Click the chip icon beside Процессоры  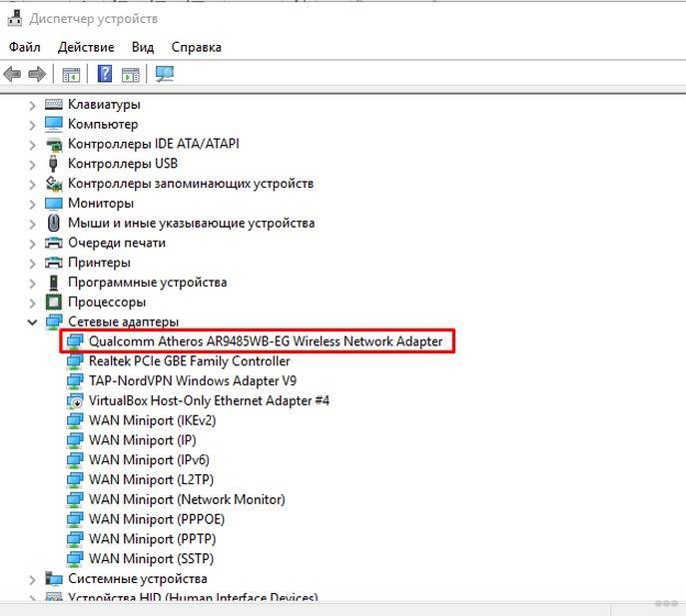[54, 302]
